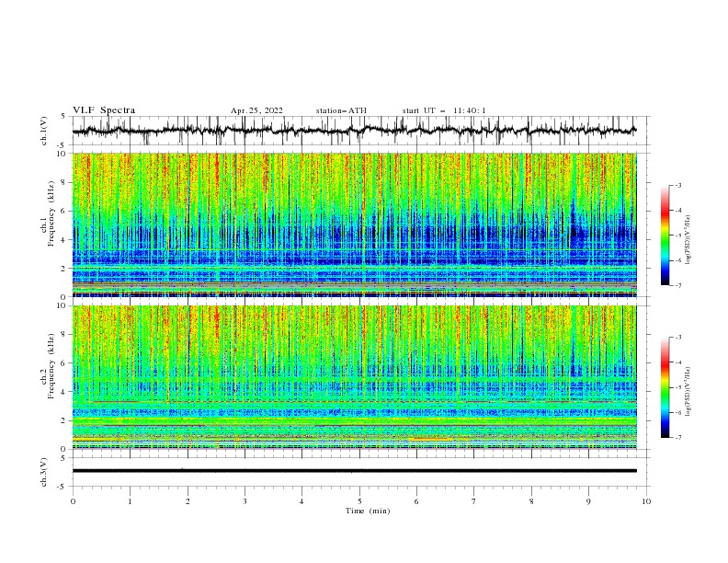Click the "8" kHz tick on ch.1 spectrogram axis
Screen dimensions: 728x563
pyautogui.click(x=65, y=182)
